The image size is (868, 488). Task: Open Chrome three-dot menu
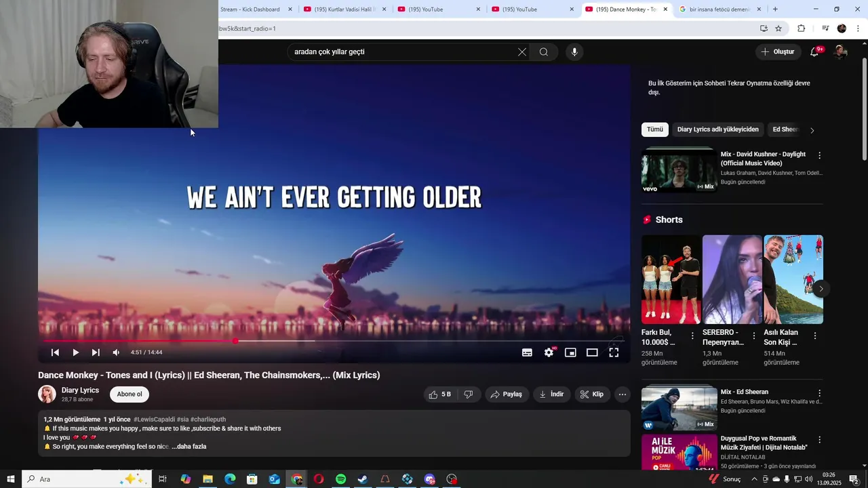pos(859,28)
